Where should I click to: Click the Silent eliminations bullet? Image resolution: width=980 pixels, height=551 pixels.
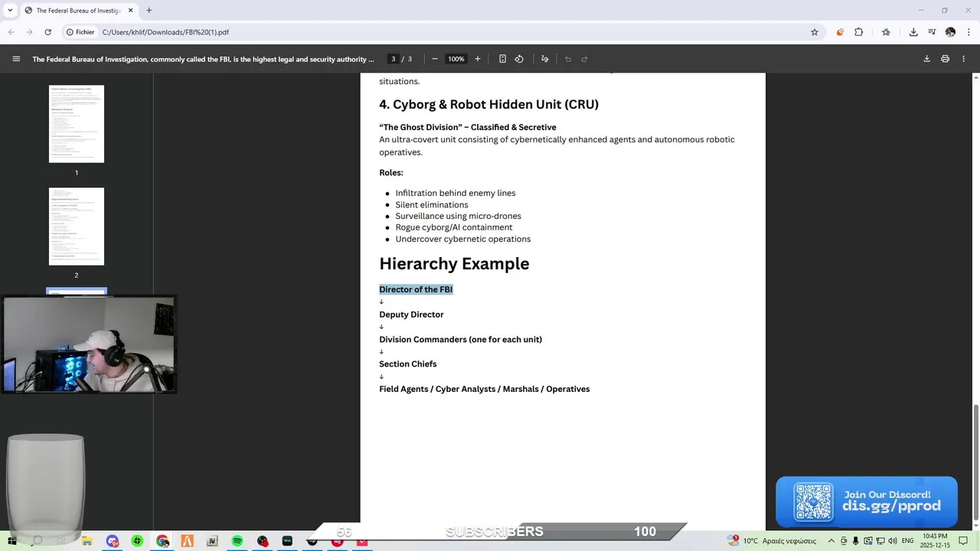432,204
